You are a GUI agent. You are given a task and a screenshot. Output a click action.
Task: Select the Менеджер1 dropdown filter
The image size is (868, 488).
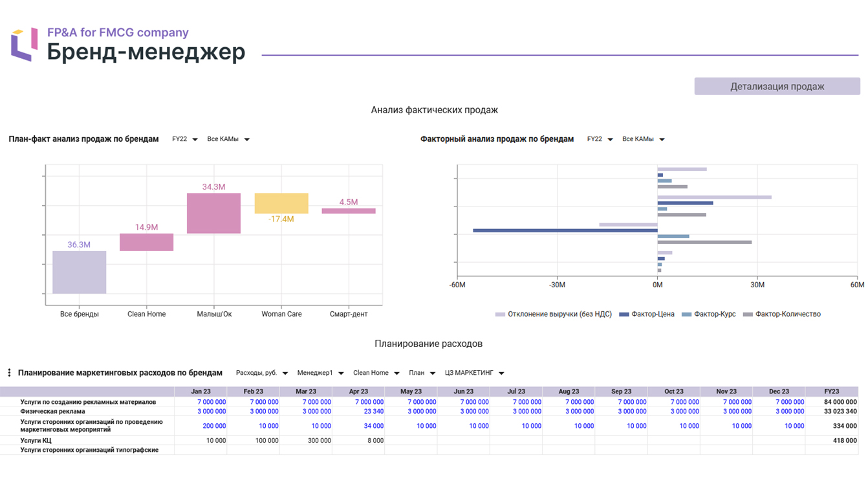[320, 373]
